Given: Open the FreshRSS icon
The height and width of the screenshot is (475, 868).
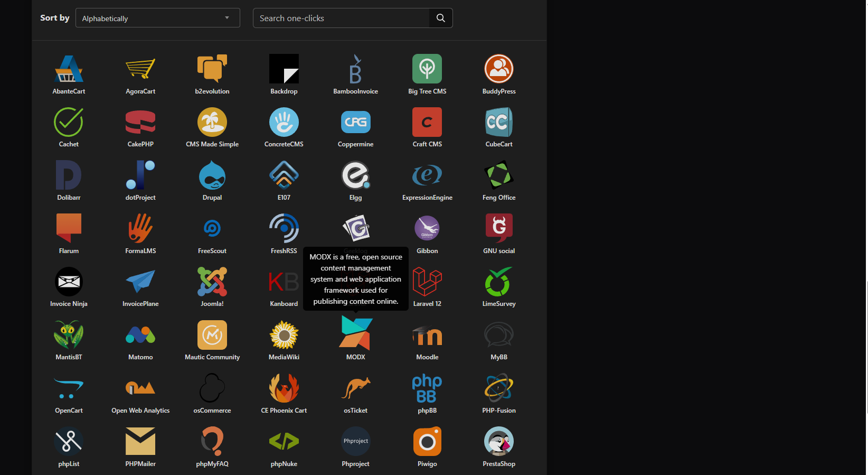Looking at the screenshot, I should (x=284, y=228).
